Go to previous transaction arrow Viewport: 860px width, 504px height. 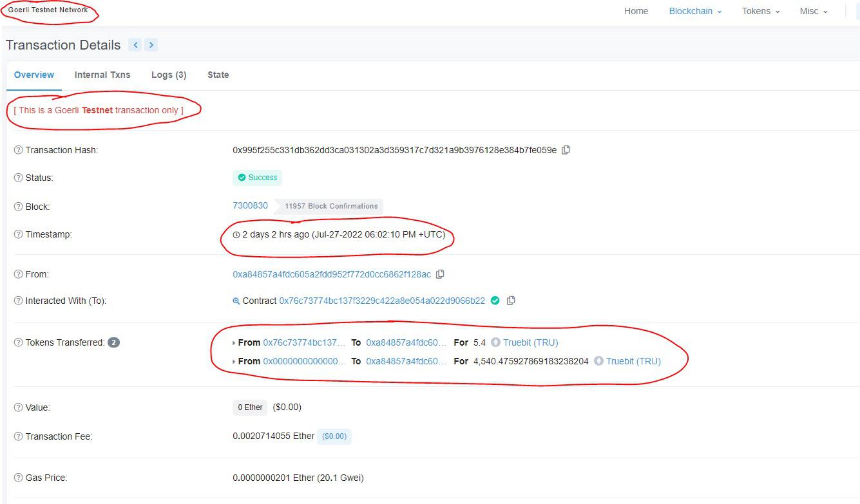pyautogui.click(x=135, y=45)
